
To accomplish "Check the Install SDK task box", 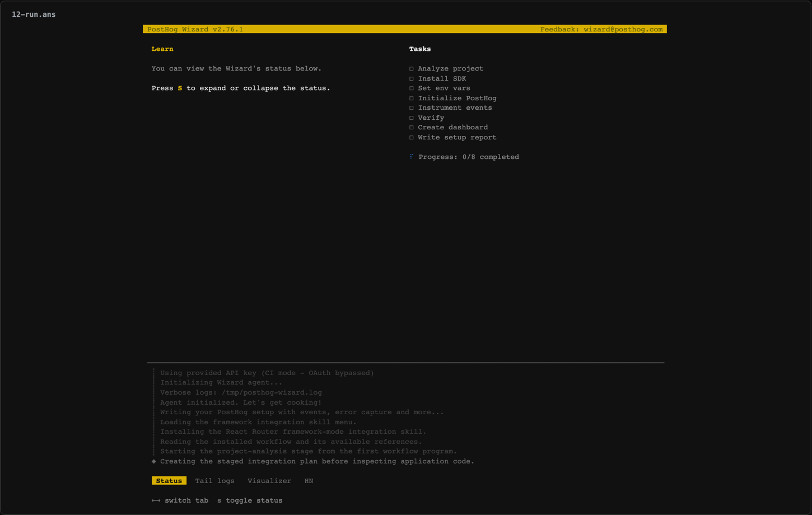I will pos(412,79).
